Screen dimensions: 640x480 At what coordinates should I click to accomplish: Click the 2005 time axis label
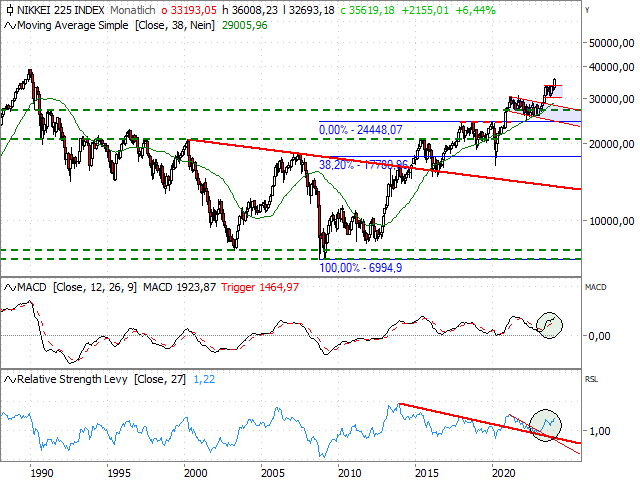click(273, 473)
